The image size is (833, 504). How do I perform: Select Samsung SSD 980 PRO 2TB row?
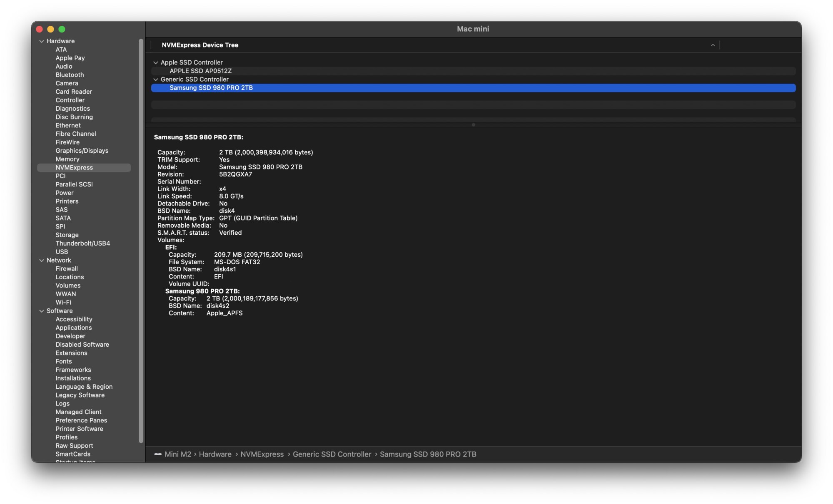coord(211,88)
